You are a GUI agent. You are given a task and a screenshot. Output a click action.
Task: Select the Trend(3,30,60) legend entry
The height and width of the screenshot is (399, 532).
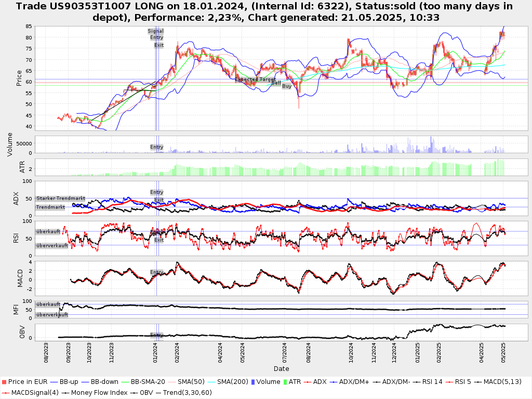[x=190, y=392]
